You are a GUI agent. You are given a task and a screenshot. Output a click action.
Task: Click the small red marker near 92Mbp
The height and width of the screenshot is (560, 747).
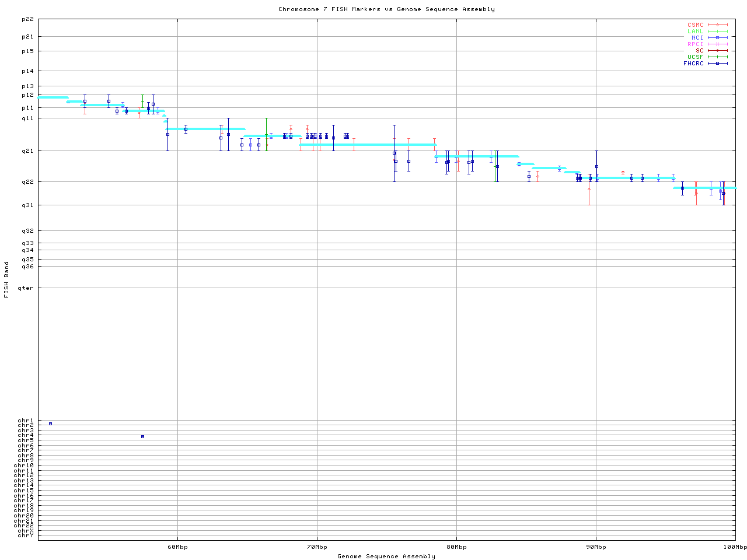point(623,173)
